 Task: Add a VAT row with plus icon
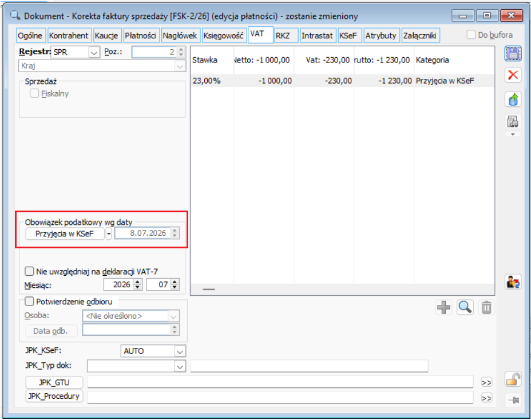pos(443,307)
